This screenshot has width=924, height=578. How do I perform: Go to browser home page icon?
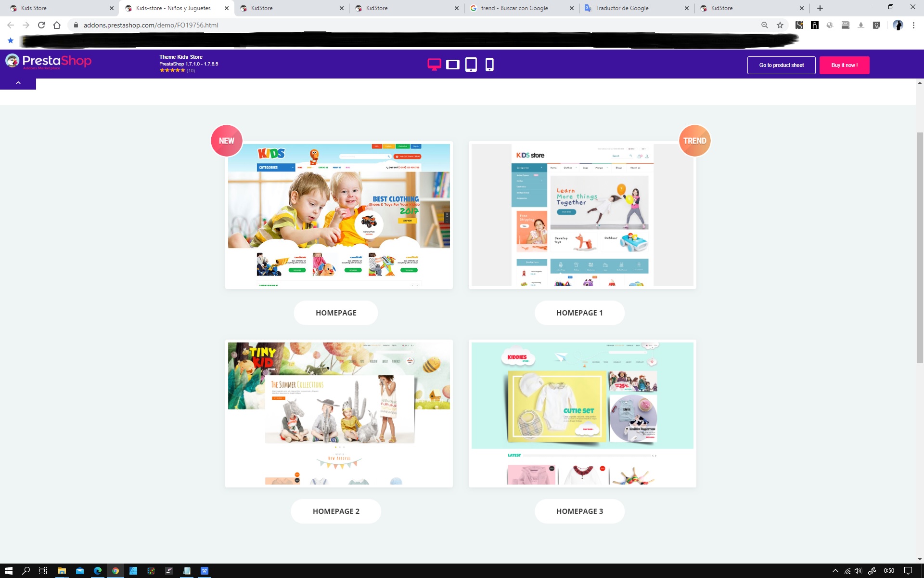(57, 25)
